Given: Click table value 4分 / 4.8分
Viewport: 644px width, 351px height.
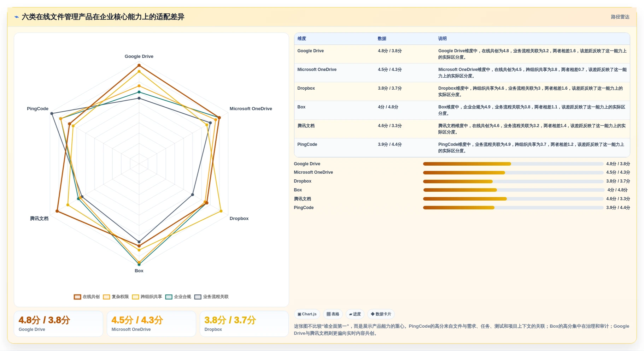Looking at the screenshot, I should point(388,107).
